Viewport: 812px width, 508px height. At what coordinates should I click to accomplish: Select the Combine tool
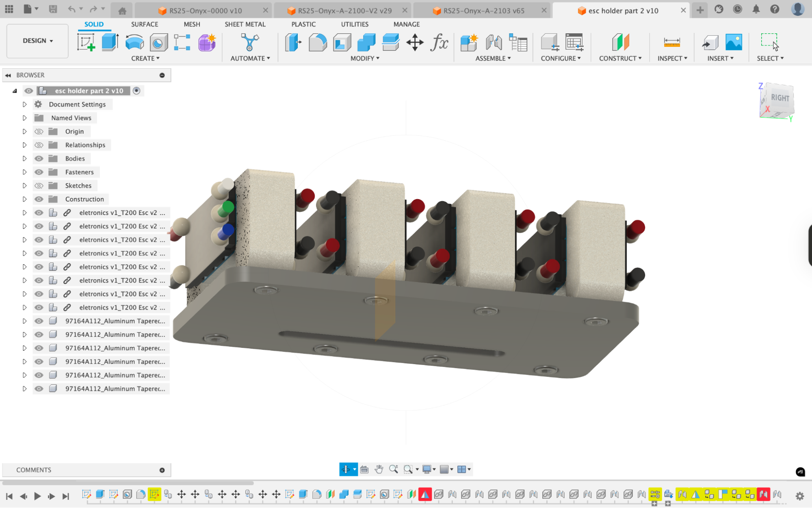point(366,42)
